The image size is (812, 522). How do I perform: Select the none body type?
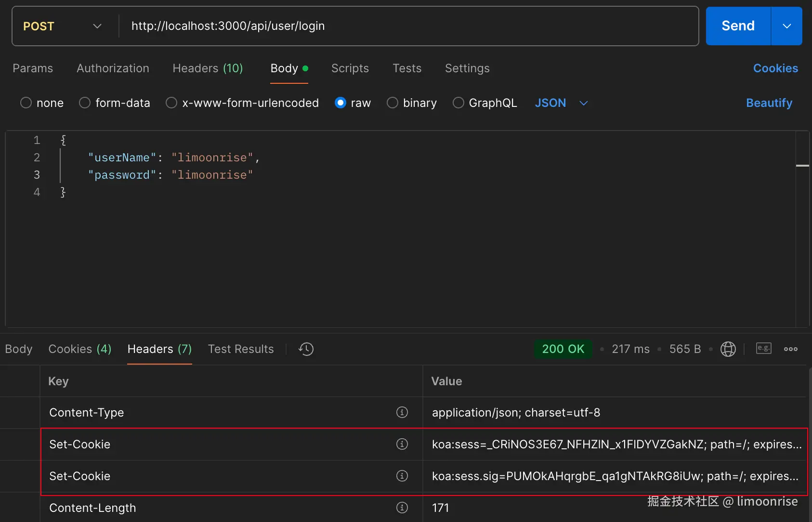26,103
